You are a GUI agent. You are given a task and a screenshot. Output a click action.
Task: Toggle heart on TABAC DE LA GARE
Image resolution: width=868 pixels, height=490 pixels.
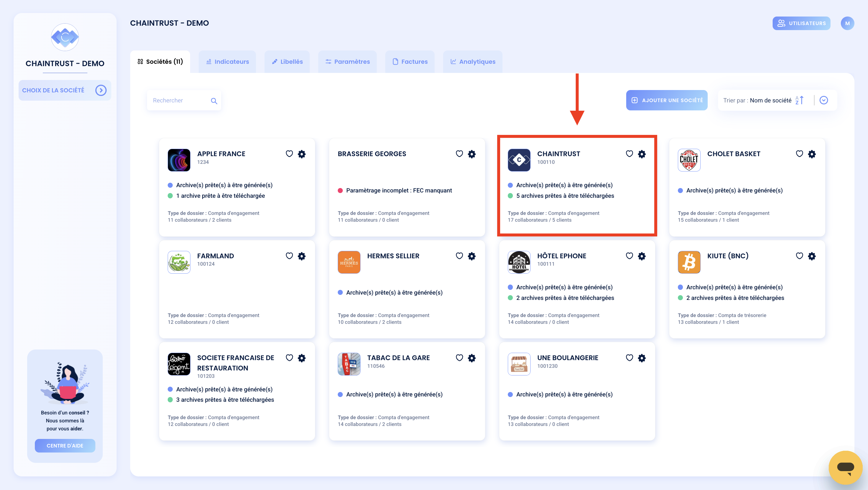point(459,357)
